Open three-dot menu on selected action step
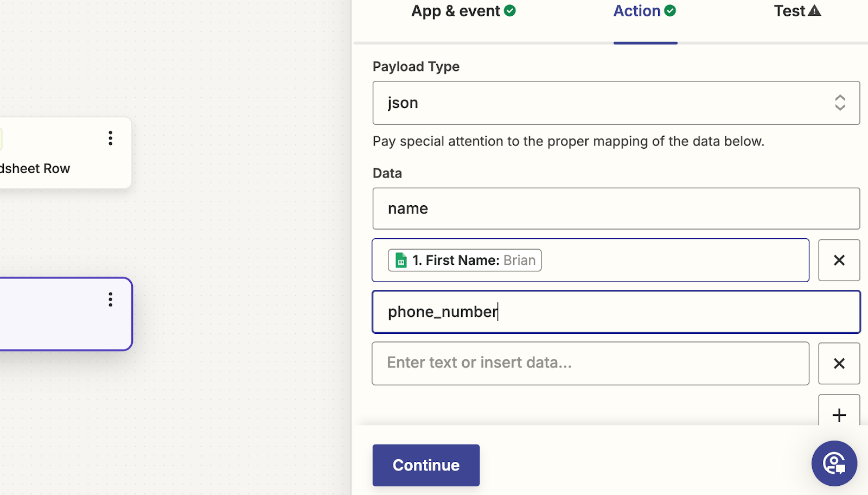Image resolution: width=868 pixels, height=495 pixels. tap(111, 300)
